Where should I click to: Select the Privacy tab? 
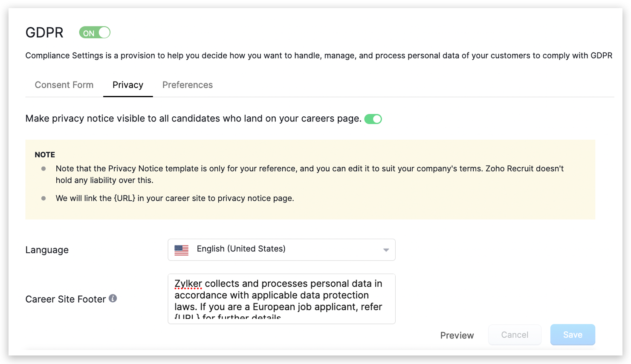[128, 85]
